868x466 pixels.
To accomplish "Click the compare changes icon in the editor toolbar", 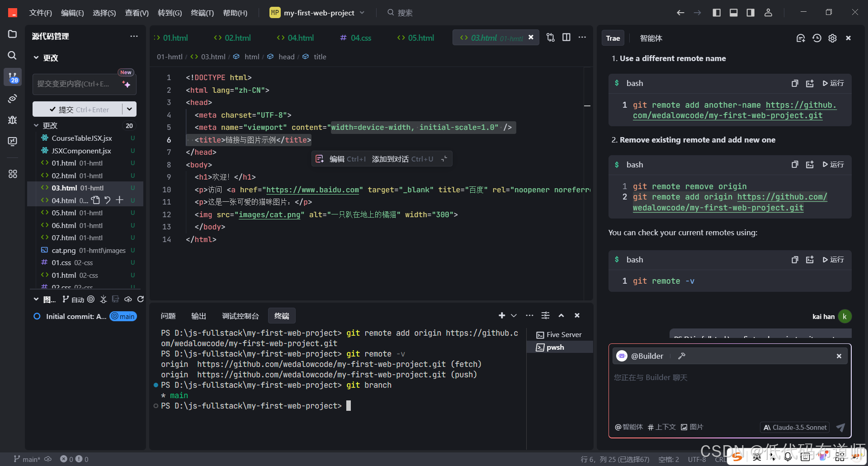I will (x=550, y=38).
